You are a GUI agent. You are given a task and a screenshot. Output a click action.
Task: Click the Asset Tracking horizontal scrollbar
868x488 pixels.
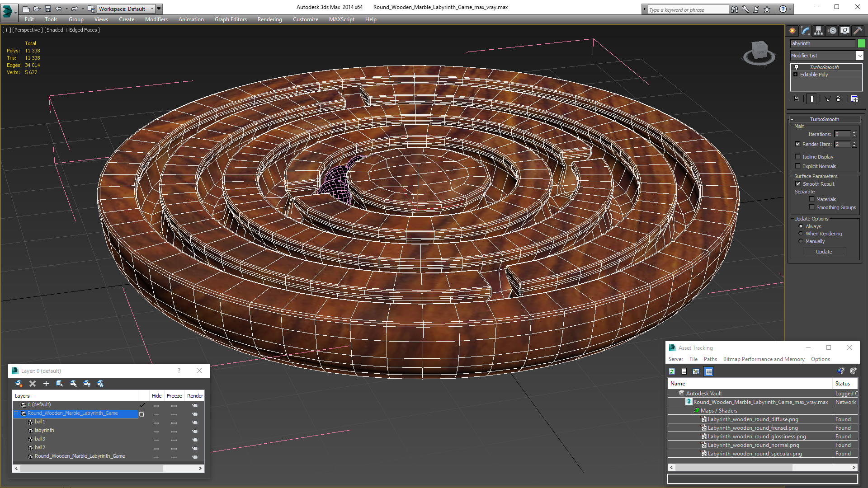coord(733,468)
